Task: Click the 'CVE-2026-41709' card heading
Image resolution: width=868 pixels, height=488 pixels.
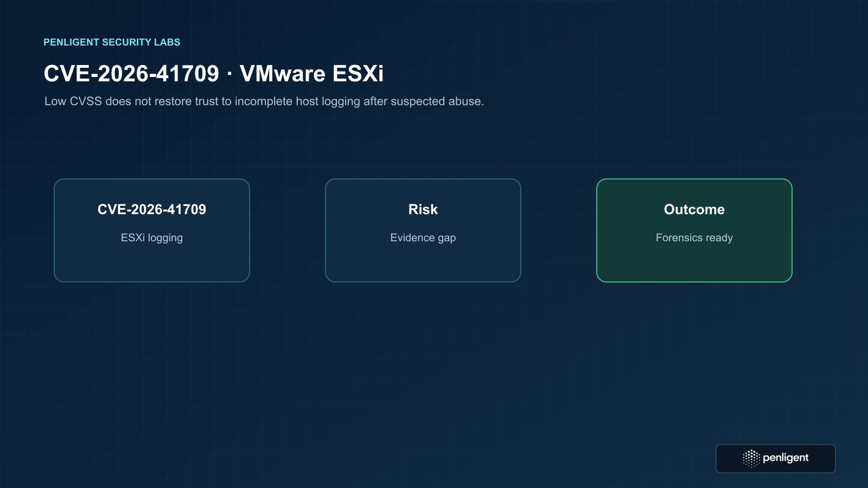Action: pyautogui.click(x=152, y=209)
